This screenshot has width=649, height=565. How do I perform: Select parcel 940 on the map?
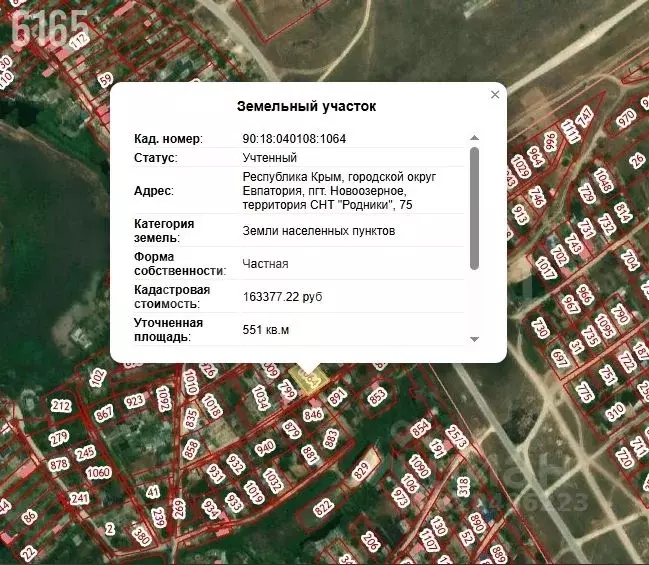click(264, 447)
